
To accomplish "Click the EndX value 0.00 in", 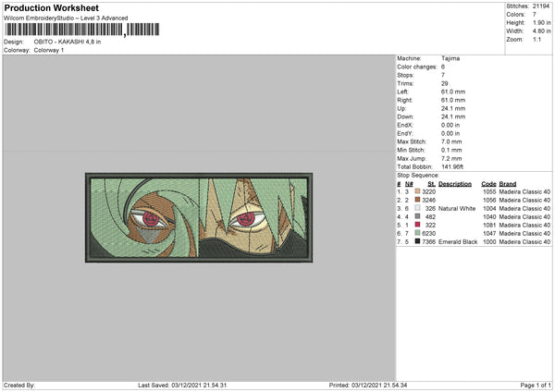I will 450,125.
